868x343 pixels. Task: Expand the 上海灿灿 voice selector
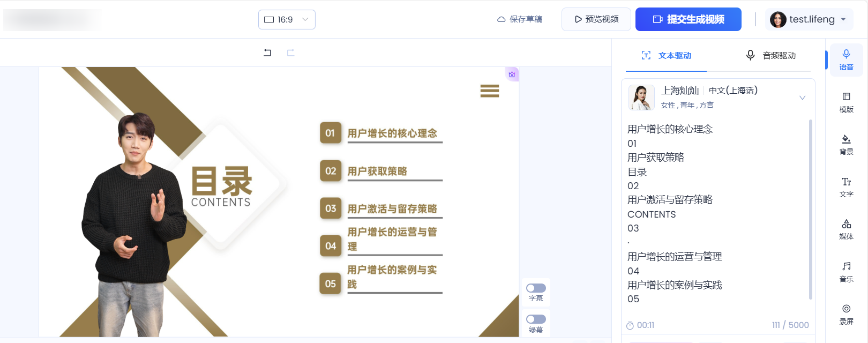pyautogui.click(x=802, y=98)
